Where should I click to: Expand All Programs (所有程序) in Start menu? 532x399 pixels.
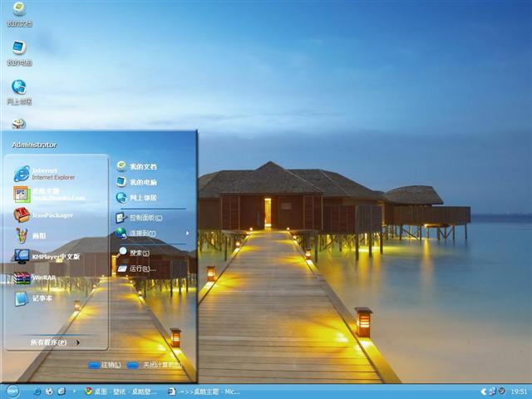pyautogui.click(x=55, y=342)
